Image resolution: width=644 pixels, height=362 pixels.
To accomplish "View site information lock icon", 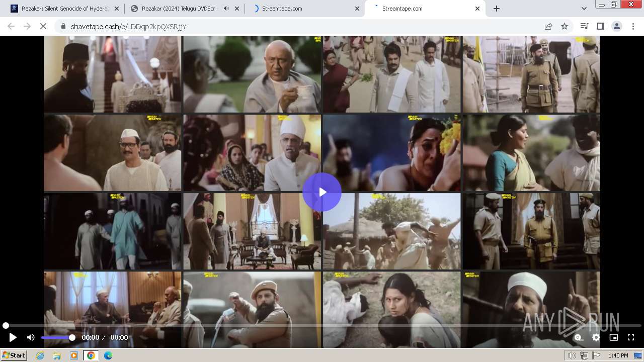I will pos(63,26).
